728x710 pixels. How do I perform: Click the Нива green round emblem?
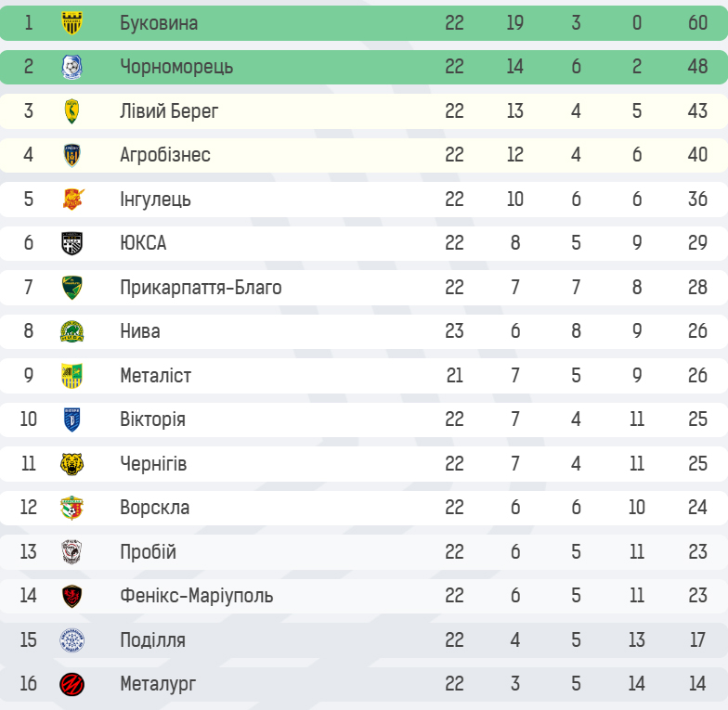point(72,331)
